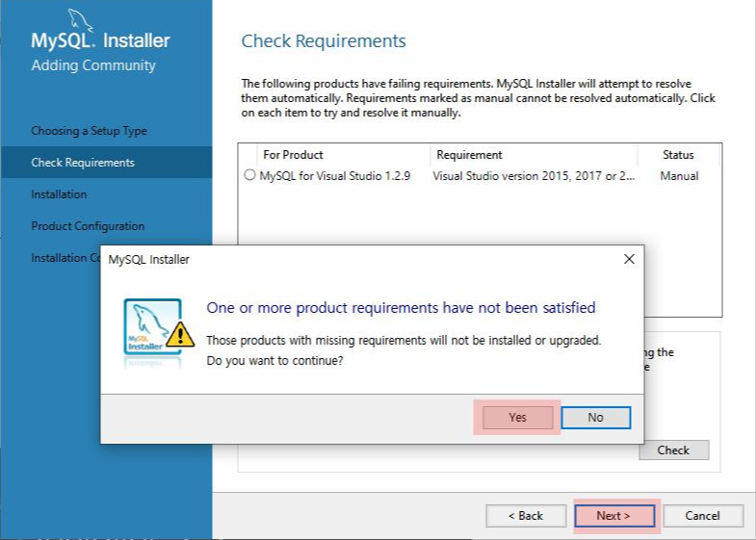Viewport: 756px width, 540px height.
Task: Click the MySQL Installer warning dolphin icon
Action: 159,333
